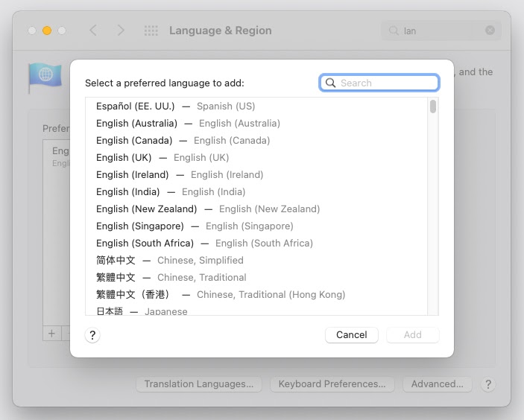Select 简体中文 Chinese, Simplified
The image size is (524, 420).
pos(256,261)
